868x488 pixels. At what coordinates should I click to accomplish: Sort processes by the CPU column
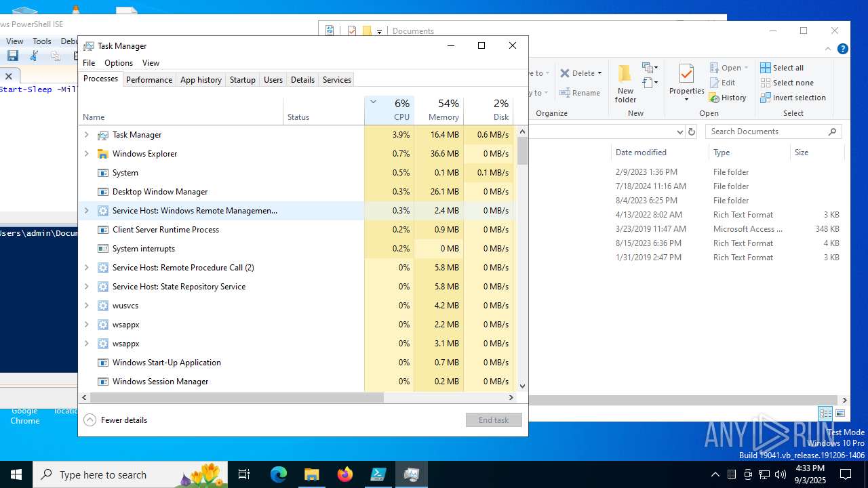click(389, 110)
